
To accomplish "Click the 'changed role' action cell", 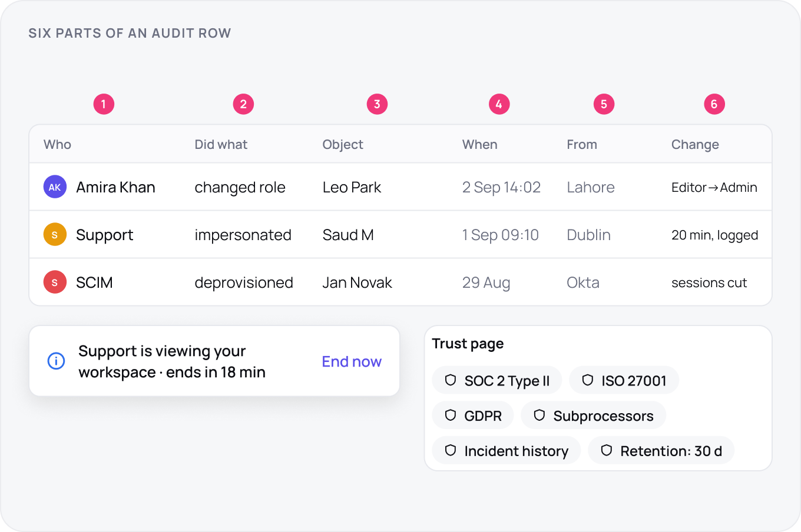I will click(240, 187).
